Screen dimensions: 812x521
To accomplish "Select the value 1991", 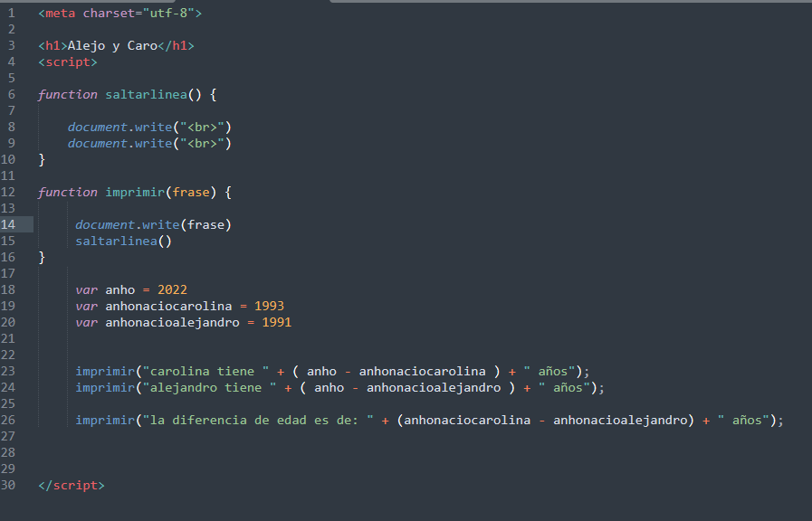I will click(x=276, y=322).
